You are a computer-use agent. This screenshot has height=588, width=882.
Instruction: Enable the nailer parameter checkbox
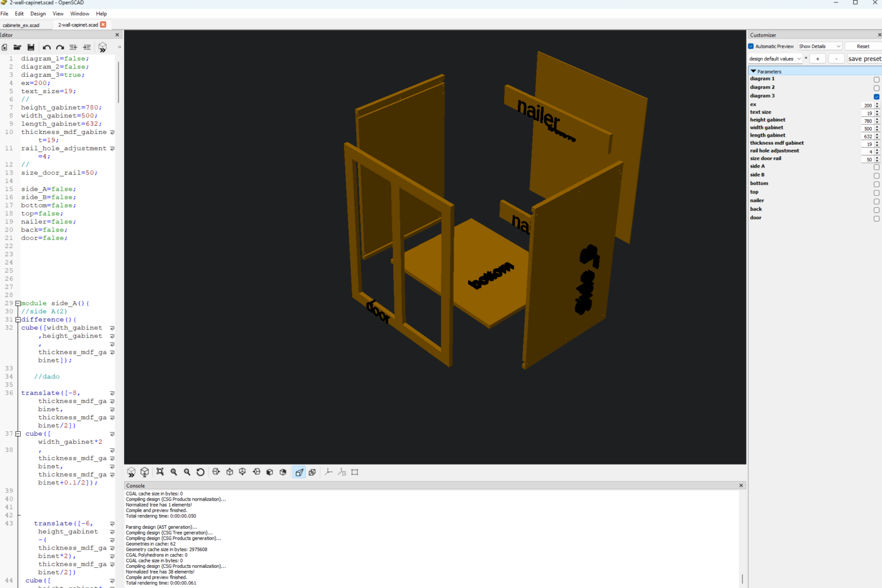[x=876, y=202]
